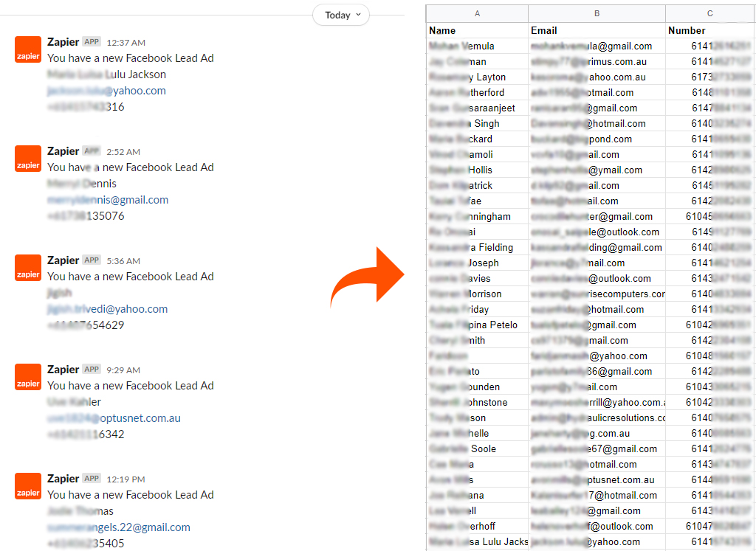Select the email cell ending in 7@hotmail.com

[597, 495]
